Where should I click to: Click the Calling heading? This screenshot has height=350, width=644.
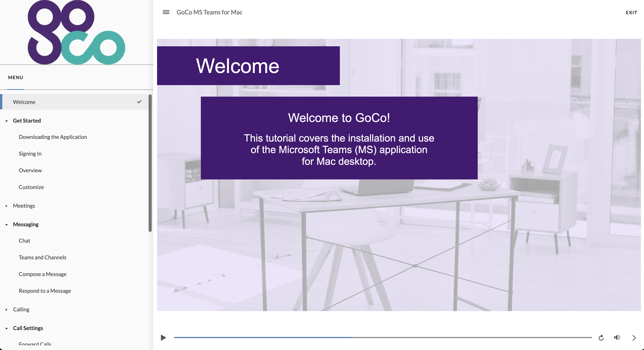coord(21,309)
